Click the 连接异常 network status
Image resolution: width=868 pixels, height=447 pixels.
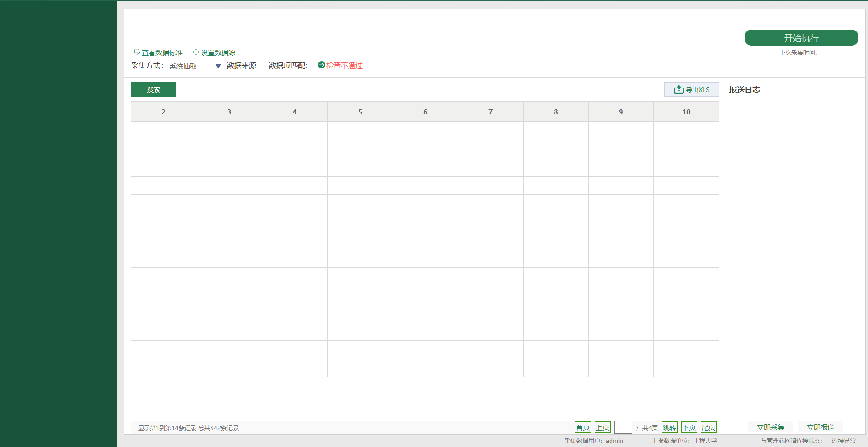[x=844, y=441]
